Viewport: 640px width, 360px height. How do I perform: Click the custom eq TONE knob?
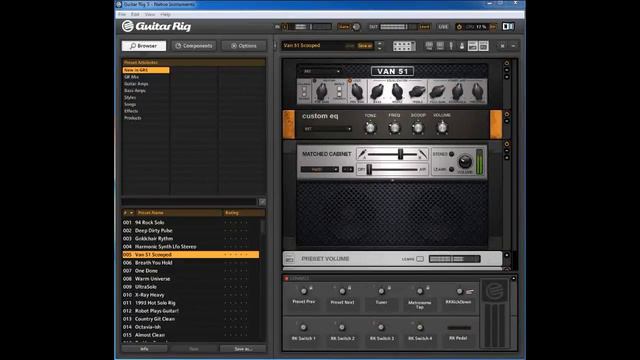click(x=370, y=128)
